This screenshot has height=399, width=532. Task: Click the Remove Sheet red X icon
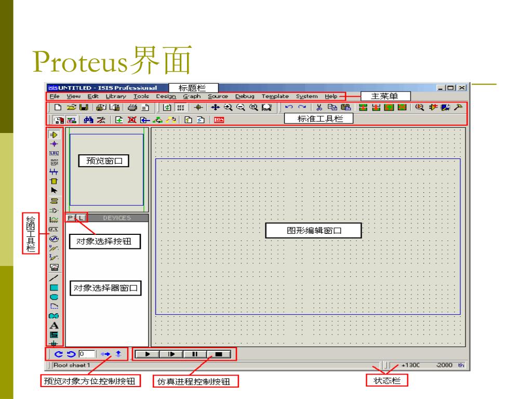point(132,120)
